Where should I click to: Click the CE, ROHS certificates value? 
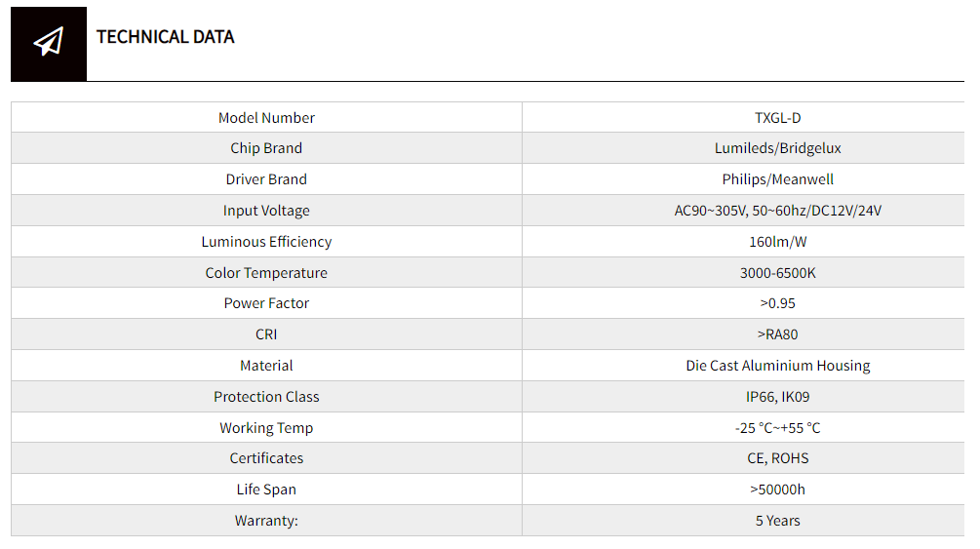[x=777, y=458]
